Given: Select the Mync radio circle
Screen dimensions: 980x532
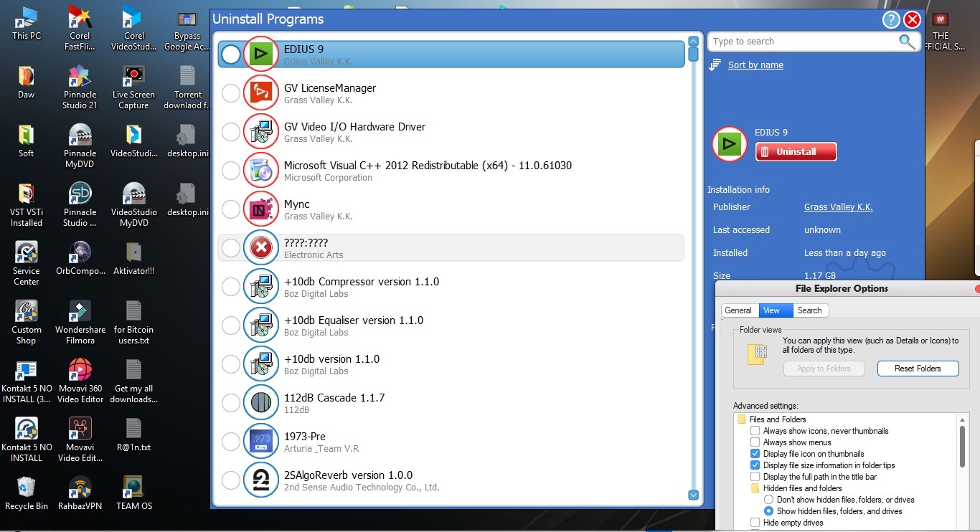Looking at the screenshot, I should pos(231,209).
